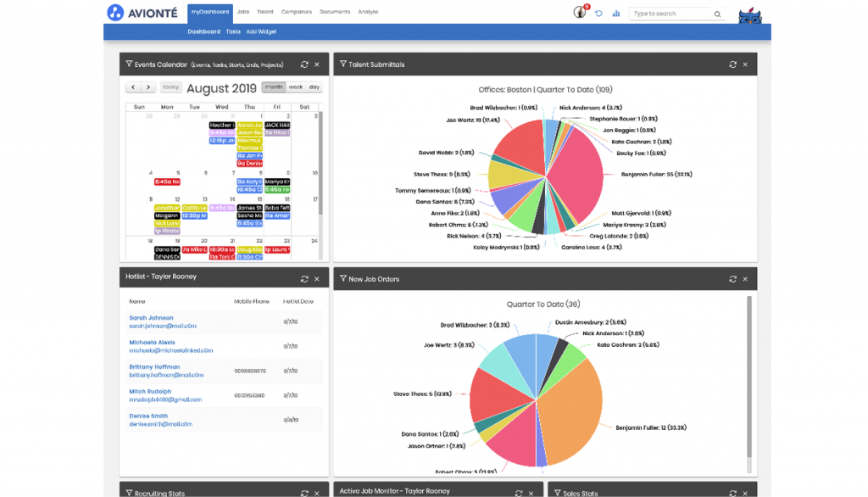Select the month view toggle

click(x=274, y=87)
